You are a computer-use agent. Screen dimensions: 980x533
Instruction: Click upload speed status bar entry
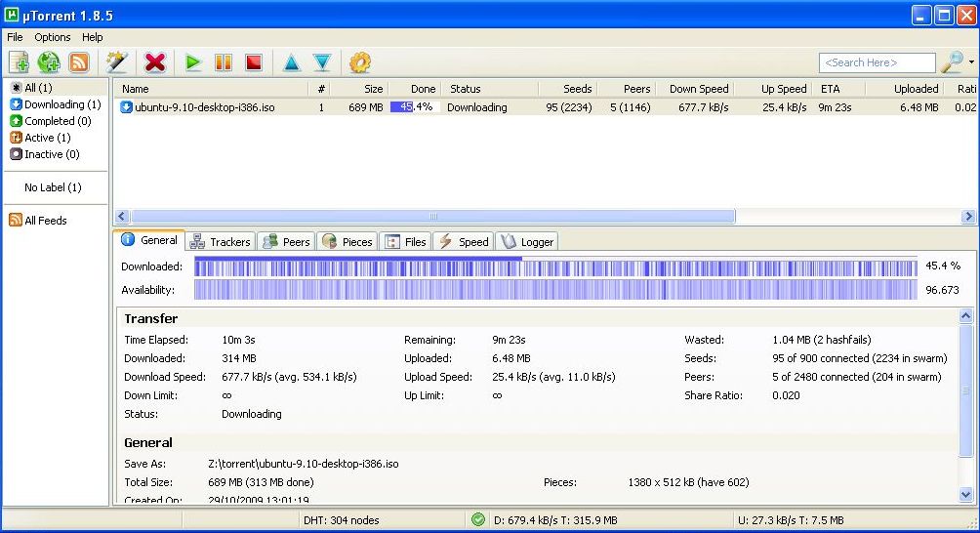(791, 520)
